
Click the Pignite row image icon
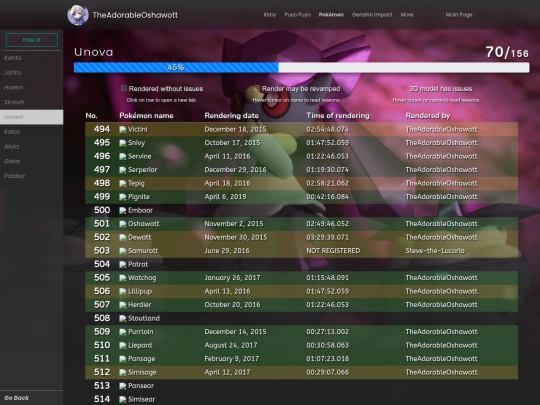[123, 197]
